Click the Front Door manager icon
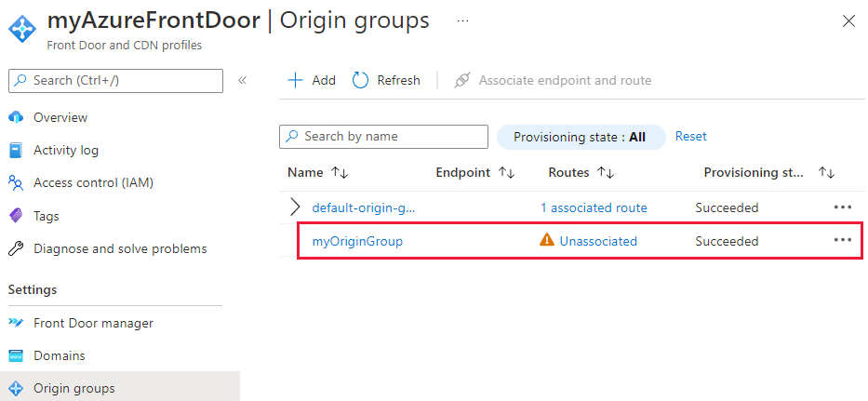The image size is (868, 401). point(15,323)
